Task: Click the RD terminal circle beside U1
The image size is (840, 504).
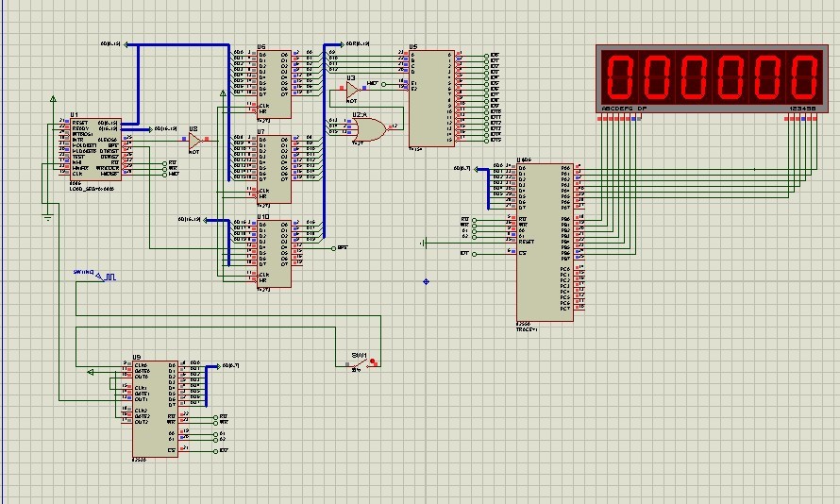Action: [165, 163]
